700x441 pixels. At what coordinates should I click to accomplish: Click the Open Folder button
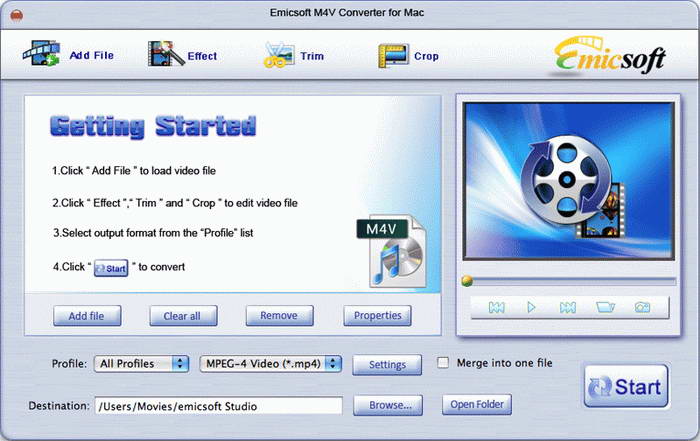(477, 404)
